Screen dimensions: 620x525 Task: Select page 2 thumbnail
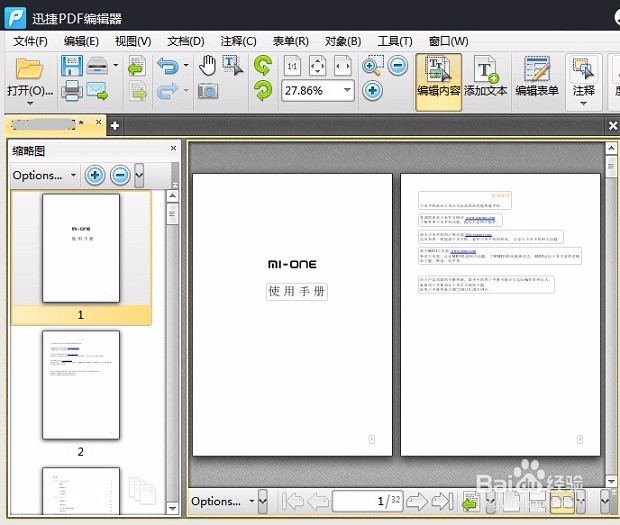[x=81, y=385]
